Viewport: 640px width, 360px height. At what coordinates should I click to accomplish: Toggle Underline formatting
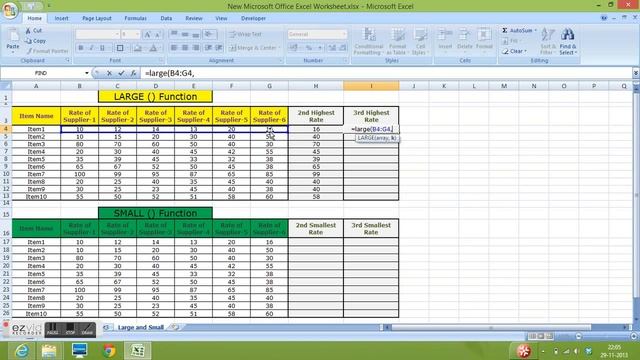click(x=102, y=48)
